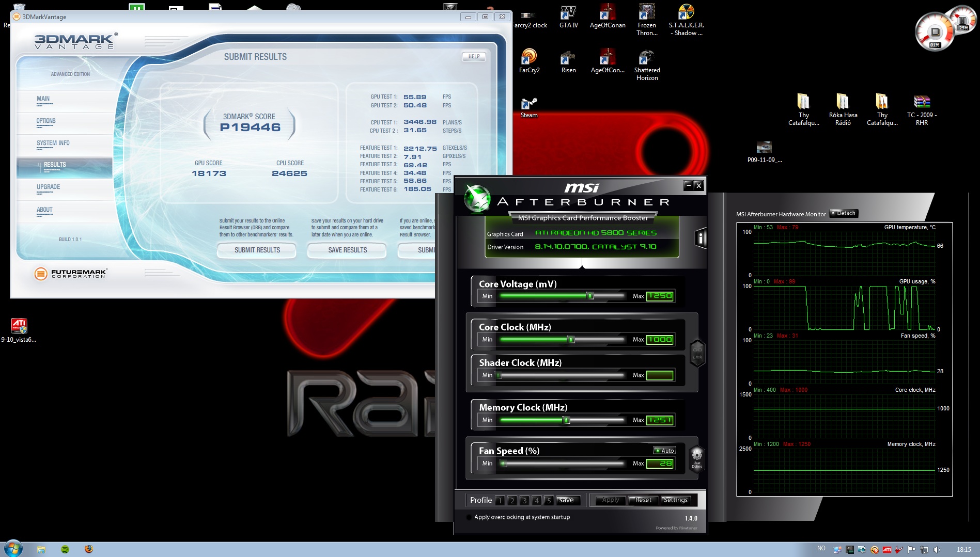This screenshot has width=980, height=557.
Task: Click the GPU usage graph in Hardware Monitor
Action: click(x=844, y=308)
